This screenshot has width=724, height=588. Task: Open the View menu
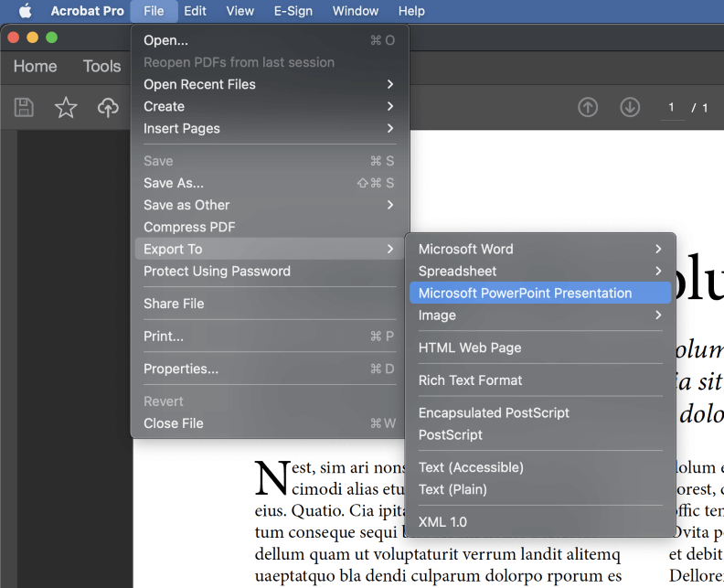point(240,11)
